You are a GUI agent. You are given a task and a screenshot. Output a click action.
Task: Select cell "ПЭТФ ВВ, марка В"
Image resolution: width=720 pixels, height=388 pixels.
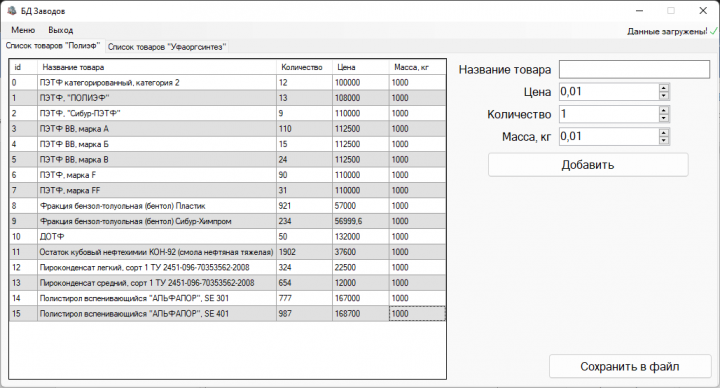coord(157,159)
